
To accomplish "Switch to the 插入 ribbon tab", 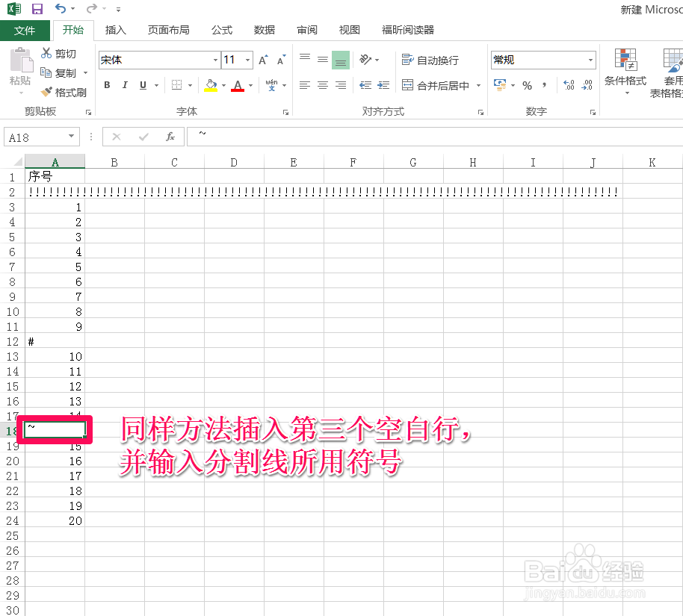I will 115,30.
